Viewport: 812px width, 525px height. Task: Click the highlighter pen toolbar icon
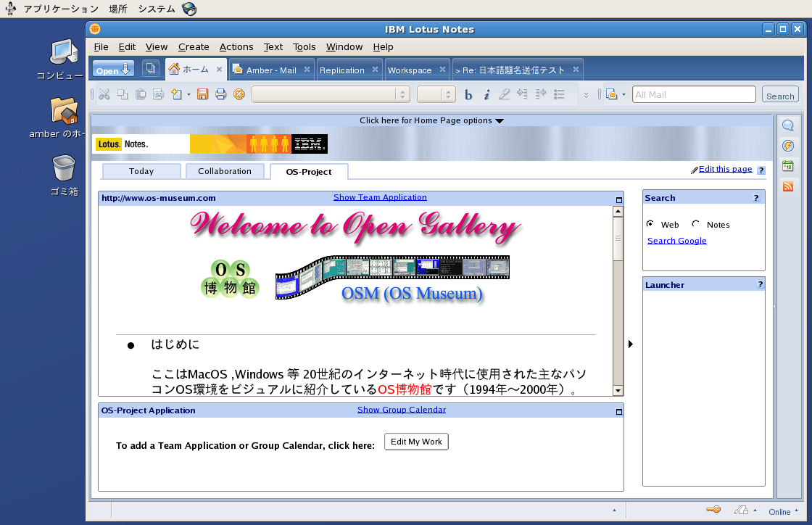pos(504,94)
